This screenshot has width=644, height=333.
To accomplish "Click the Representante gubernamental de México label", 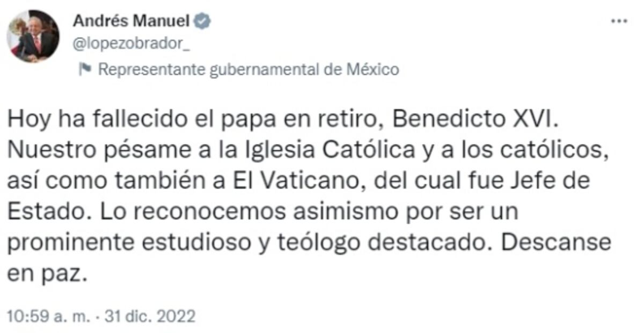I will click(249, 69).
